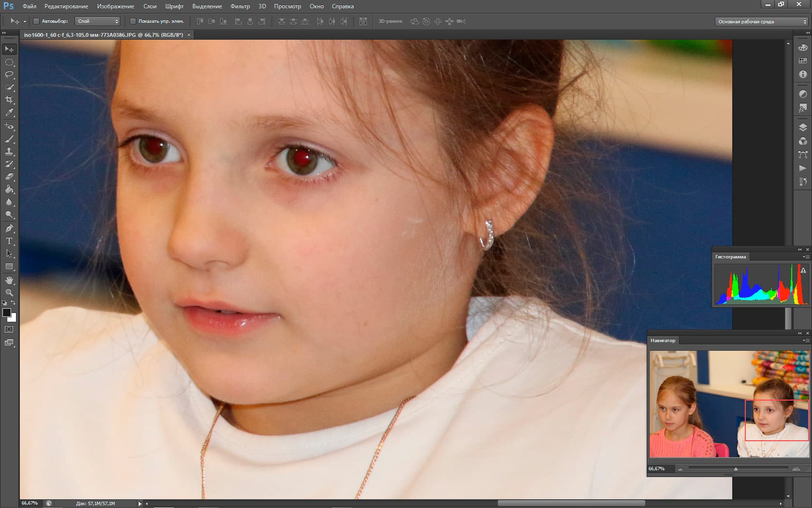This screenshot has height=508, width=812.
Task: Open the Layers panel icon
Action: click(803, 128)
